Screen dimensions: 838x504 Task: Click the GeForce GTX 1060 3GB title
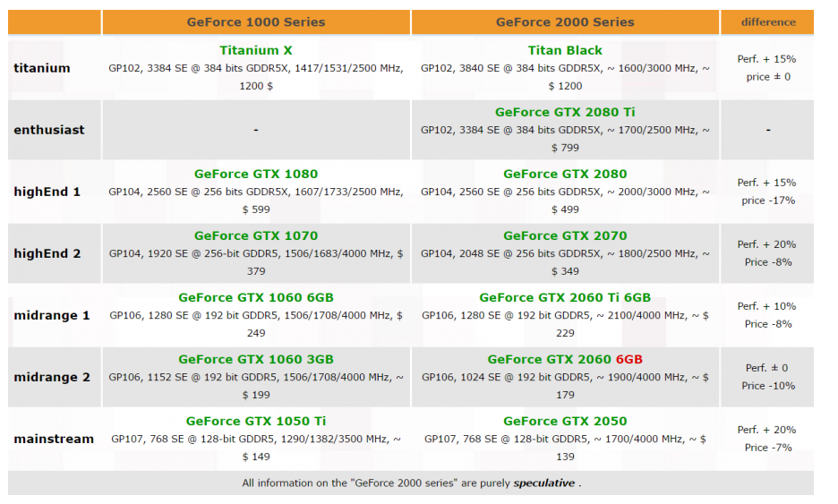pos(255,360)
